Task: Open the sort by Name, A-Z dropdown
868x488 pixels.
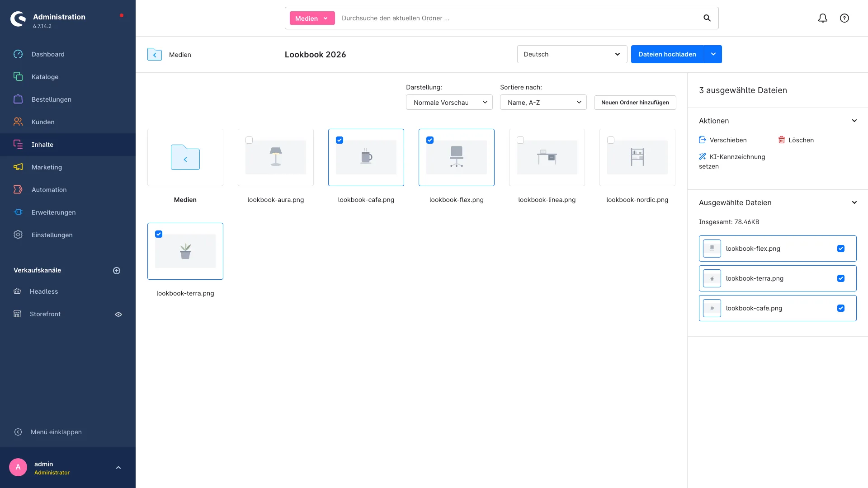Action: coord(543,103)
